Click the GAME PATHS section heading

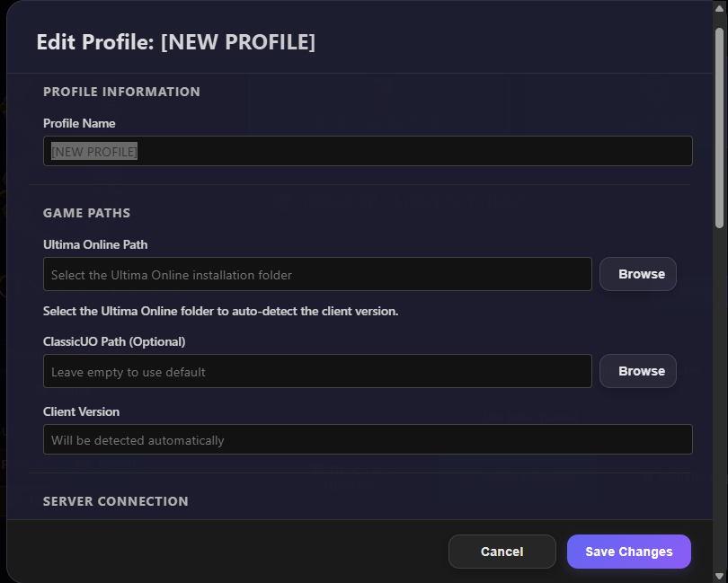[86, 213]
